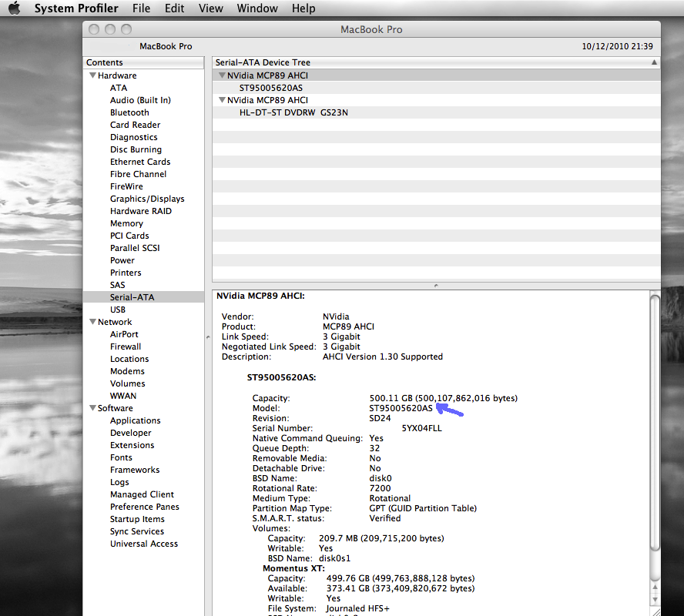Collapse the Hardware section
Viewport: 684px width, 616px height.
(92, 75)
